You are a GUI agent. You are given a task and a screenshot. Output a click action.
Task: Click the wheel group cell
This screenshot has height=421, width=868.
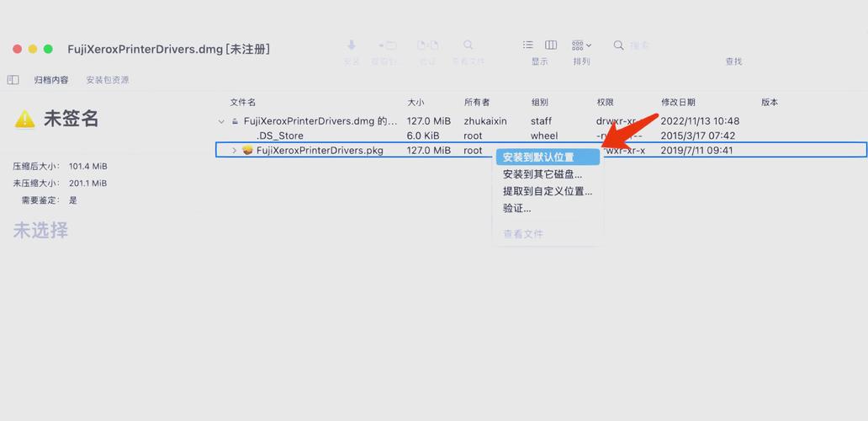544,136
